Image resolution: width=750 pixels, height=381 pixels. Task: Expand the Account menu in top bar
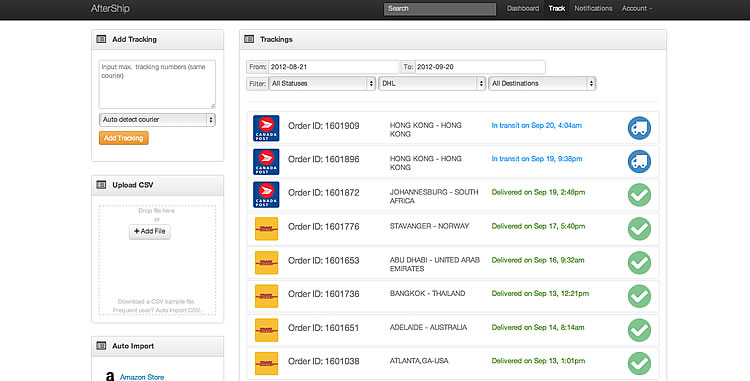[x=637, y=8]
